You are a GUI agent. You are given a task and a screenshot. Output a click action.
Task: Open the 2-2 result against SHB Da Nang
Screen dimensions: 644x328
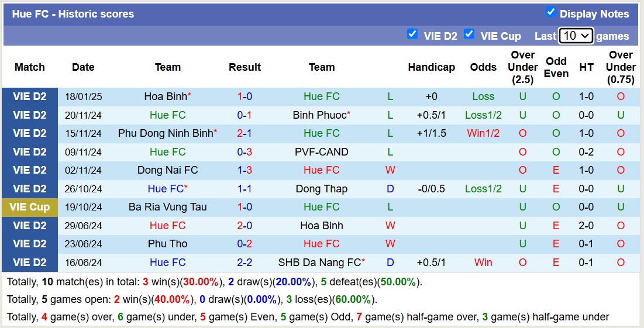click(244, 263)
